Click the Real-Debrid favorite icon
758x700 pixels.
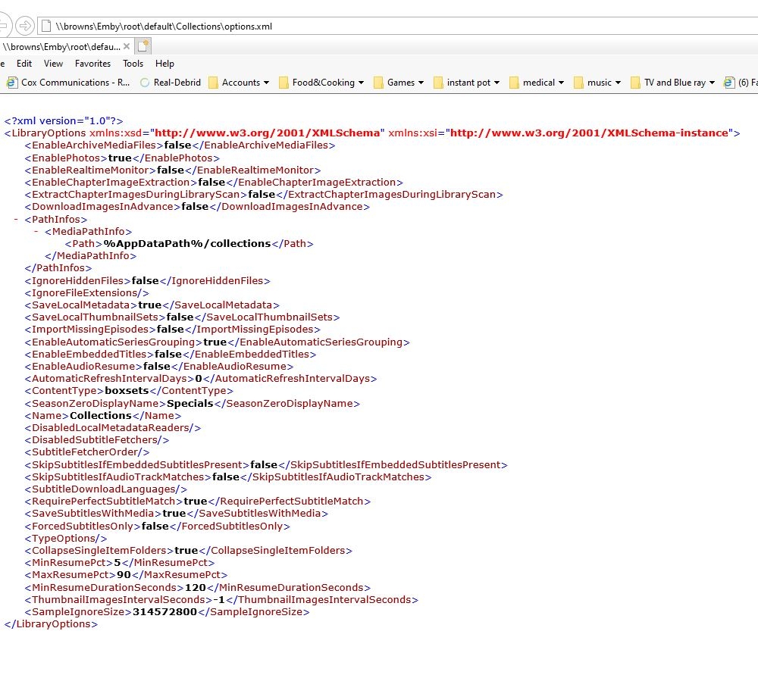pos(145,83)
